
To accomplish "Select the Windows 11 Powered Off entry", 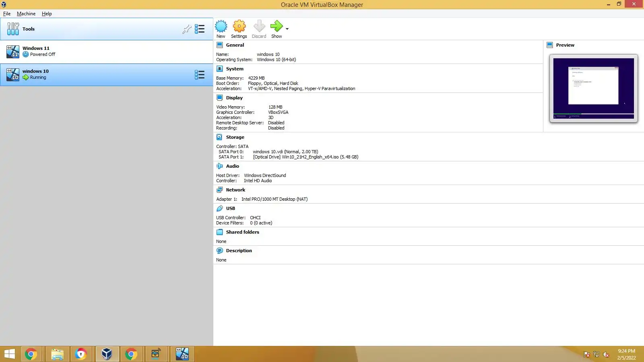I will (106, 51).
